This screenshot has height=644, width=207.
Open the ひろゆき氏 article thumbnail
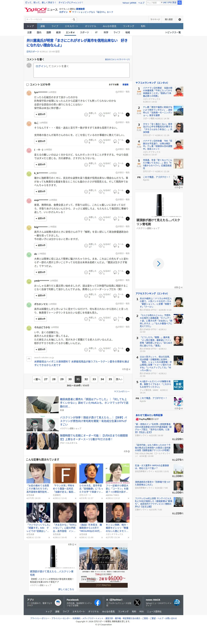[x=91, y=473]
